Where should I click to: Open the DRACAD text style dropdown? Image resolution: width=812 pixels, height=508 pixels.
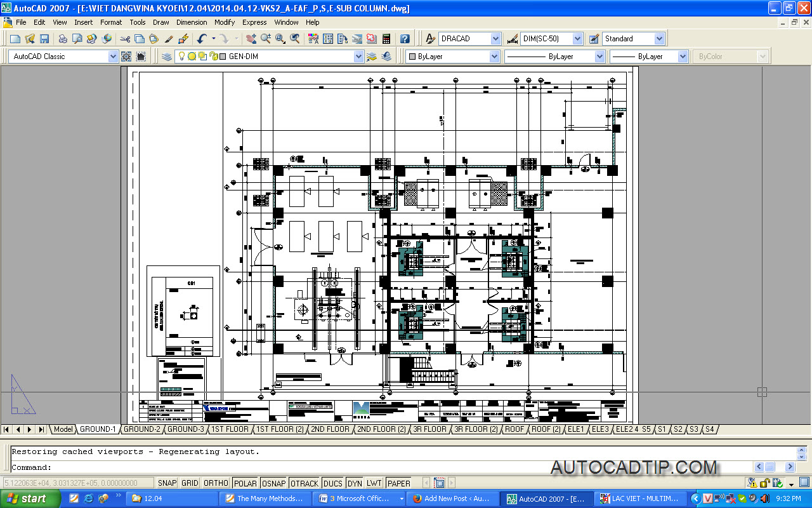pos(496,39)
